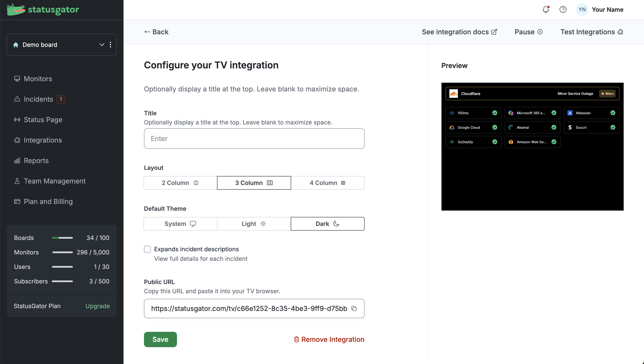Choose the System default theme
Viewport: 644px width, 364px height.
pyautogui.click(x=180, y=224)
